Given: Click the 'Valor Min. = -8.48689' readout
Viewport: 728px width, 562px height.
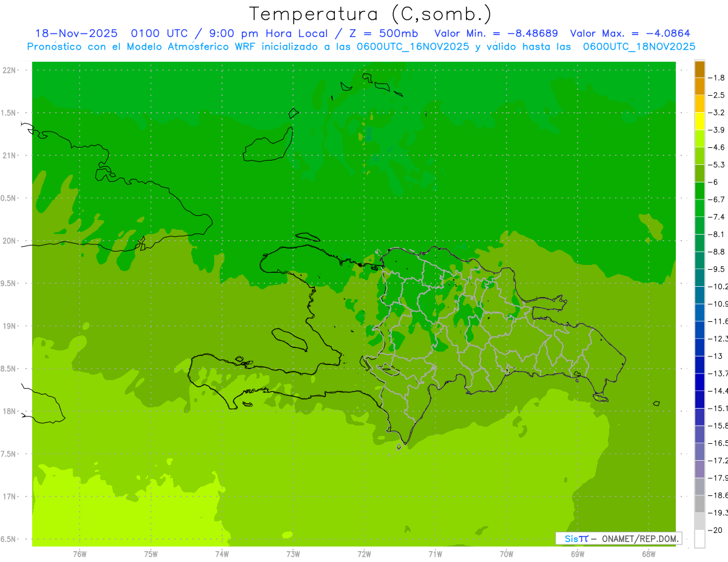Looking at the screenshot, I should click(496, 33).
